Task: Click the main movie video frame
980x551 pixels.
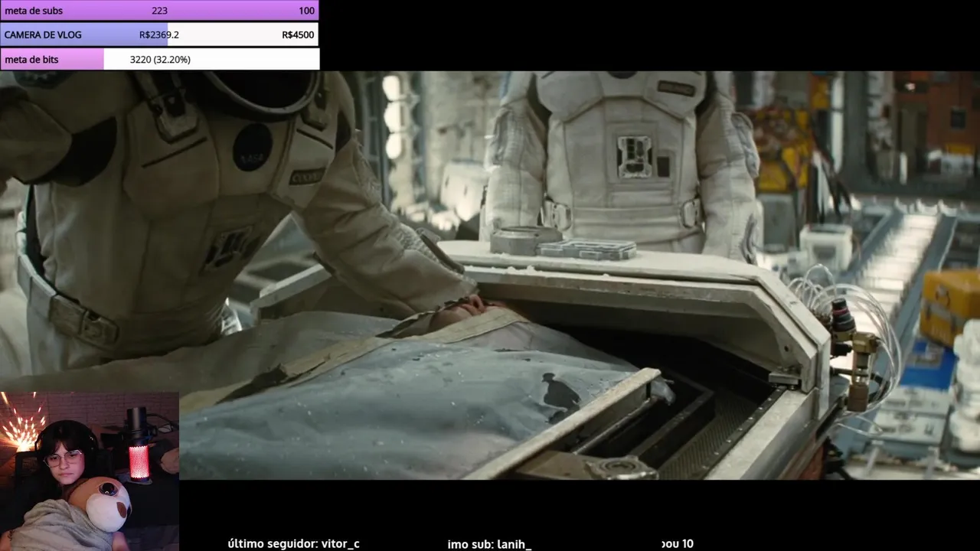Action: (x=490, y=275)
